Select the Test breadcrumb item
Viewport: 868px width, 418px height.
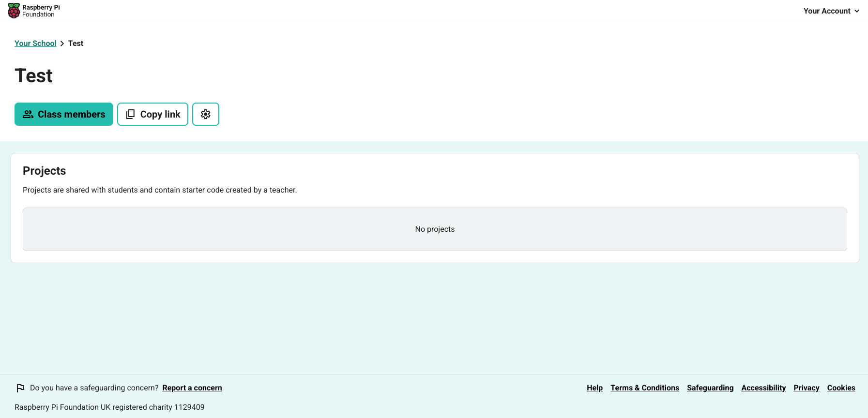[76, 44]
